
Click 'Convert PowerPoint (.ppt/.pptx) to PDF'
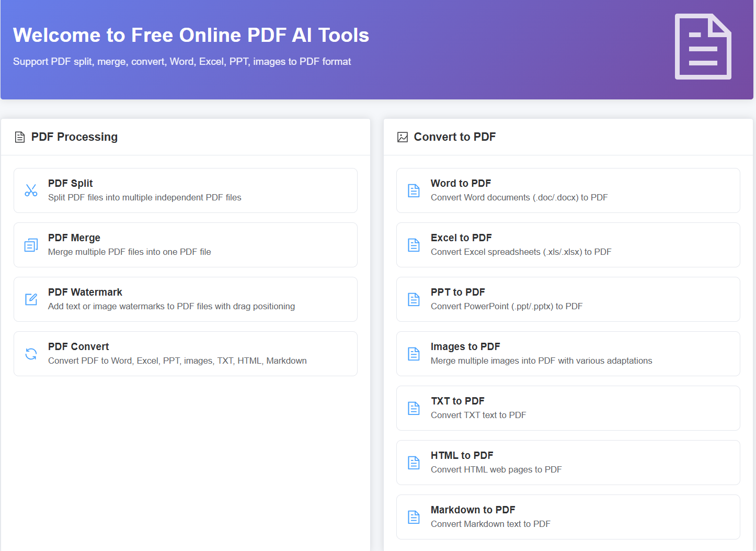507,306
